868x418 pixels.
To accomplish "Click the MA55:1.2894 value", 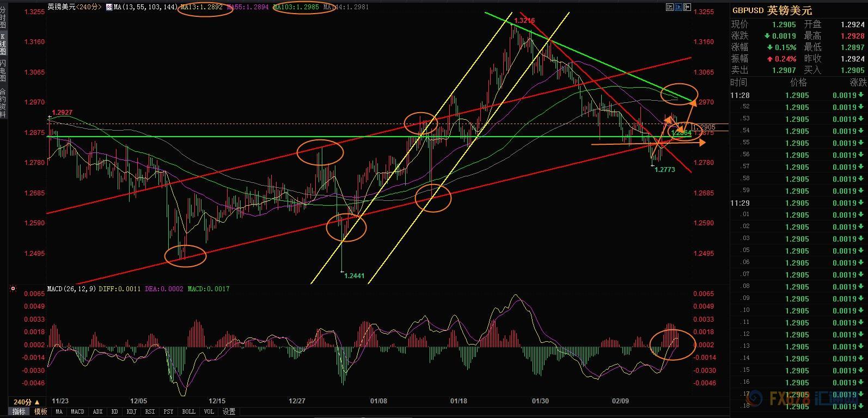I will 248,8.
